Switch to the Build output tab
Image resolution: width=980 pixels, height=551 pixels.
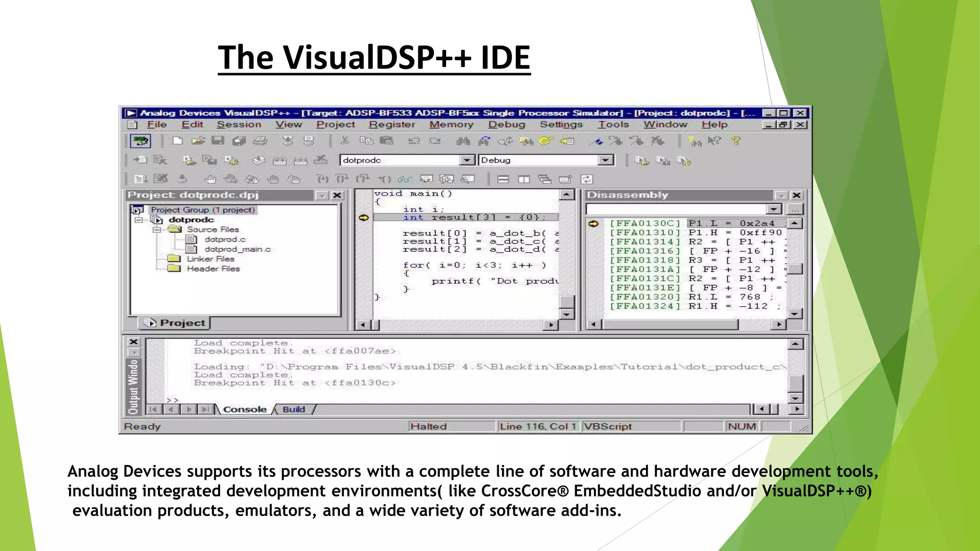(294, 409)
